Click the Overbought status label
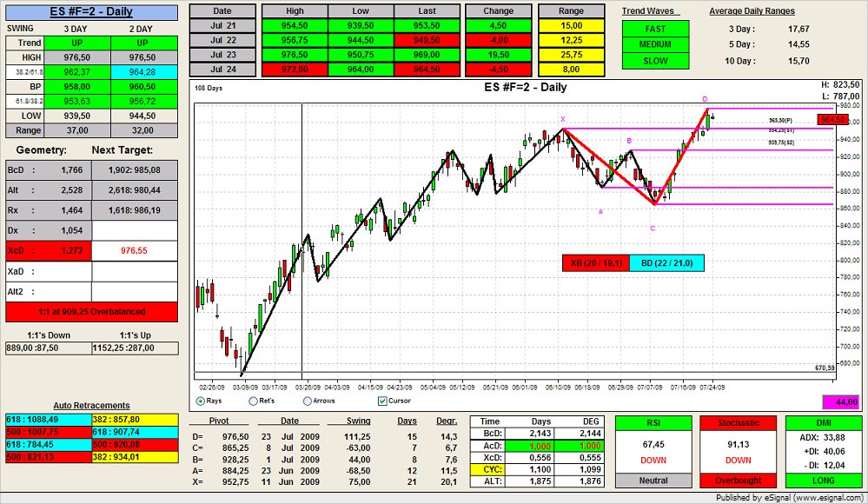868x504 pixels. [x=738, y=481]
